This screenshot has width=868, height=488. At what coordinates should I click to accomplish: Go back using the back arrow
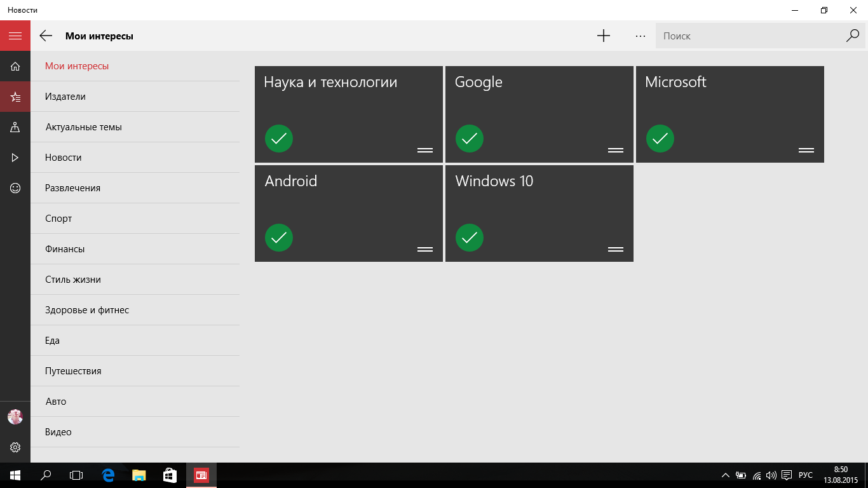pyautogui.click(x=46, y=36)
